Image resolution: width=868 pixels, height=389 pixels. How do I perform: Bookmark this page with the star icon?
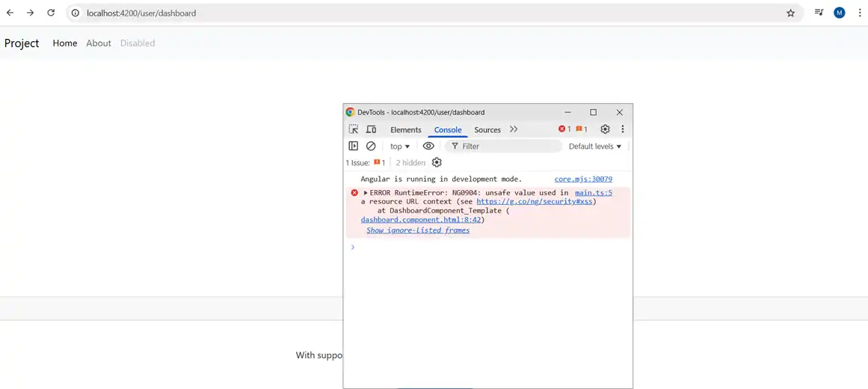[790, 13]
